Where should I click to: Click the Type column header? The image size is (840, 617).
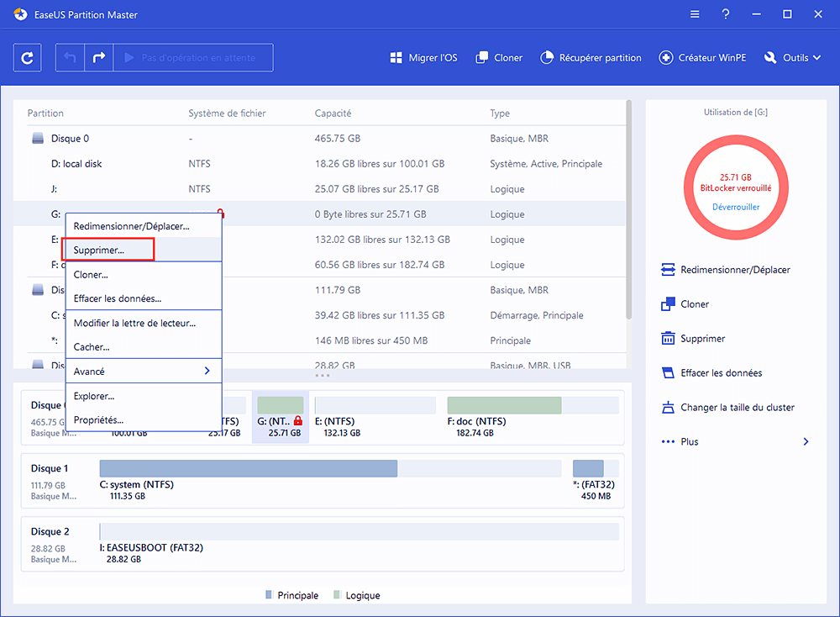[x=500, y=113]
